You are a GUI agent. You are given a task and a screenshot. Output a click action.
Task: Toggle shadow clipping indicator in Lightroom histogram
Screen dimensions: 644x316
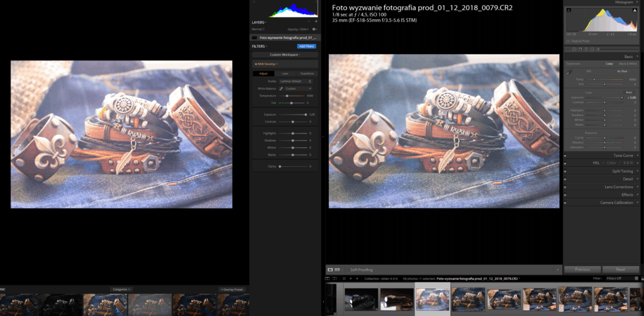(569, 10)
